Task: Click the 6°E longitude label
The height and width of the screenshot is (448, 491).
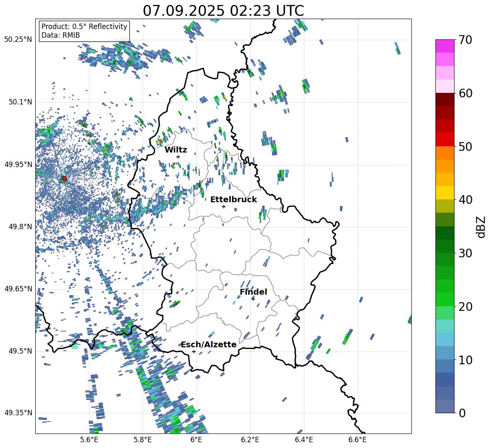Action: pos(196,440)
